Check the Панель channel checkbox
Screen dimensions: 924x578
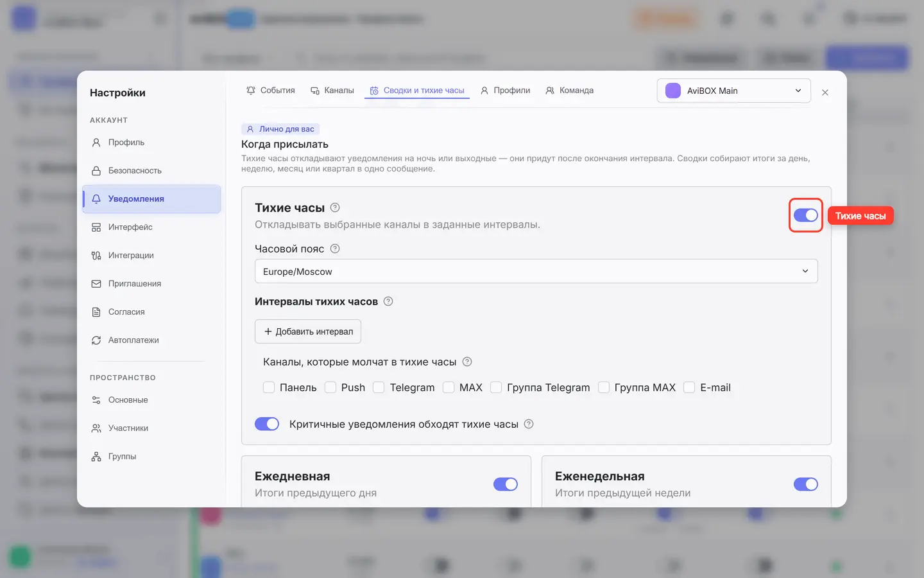269,387
